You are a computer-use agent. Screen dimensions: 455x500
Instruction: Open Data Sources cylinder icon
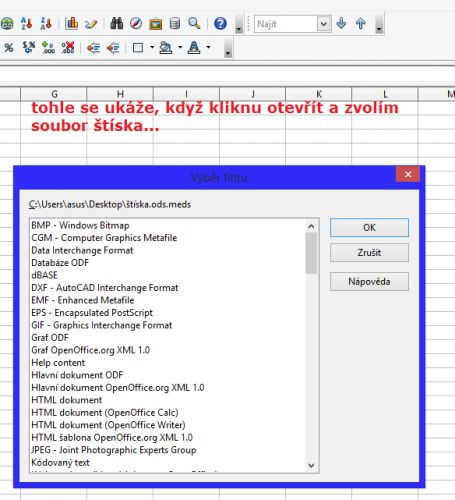tap(175, 24)
